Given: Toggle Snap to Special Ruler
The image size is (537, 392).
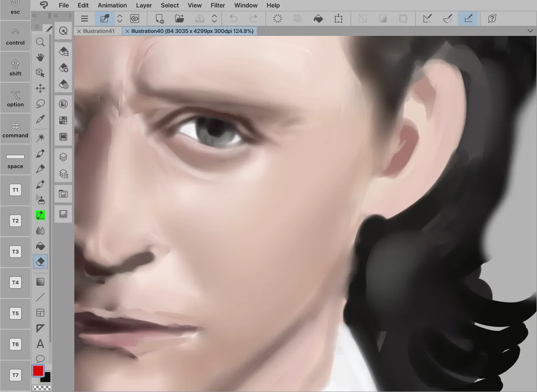Looking at the screenshot, I should coord(448,18).
